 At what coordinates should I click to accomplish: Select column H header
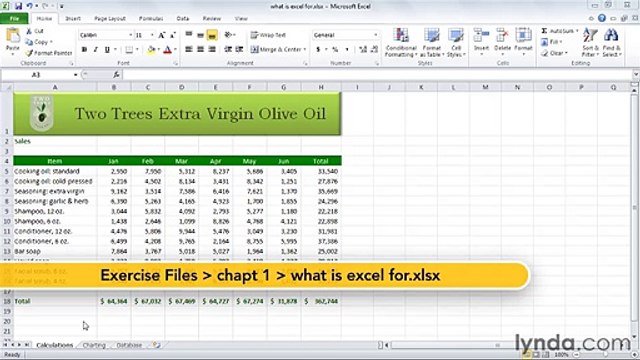pyautogui.click(x=321, y=87)
